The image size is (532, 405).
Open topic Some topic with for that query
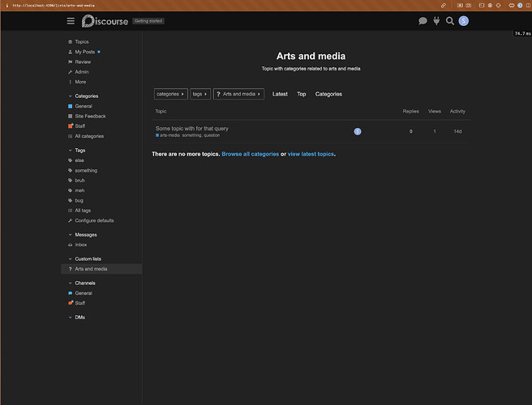click(x=191, y=129)
